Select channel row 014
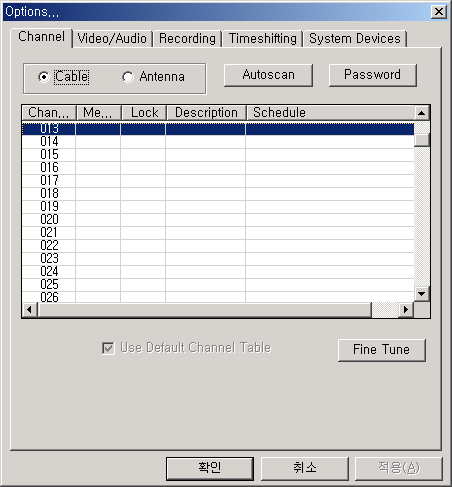This screenshot has height=487, width=452. (218, 142)
